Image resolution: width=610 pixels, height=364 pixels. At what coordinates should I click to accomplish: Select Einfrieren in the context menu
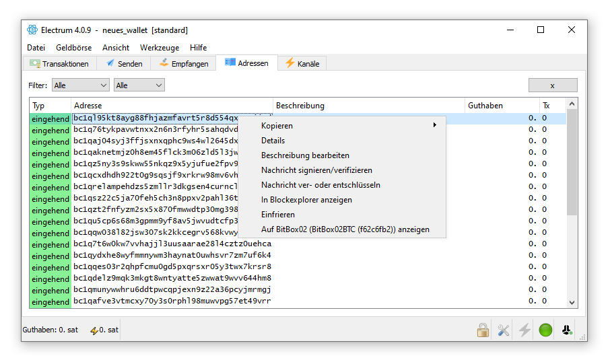click(x=342, y=214)
